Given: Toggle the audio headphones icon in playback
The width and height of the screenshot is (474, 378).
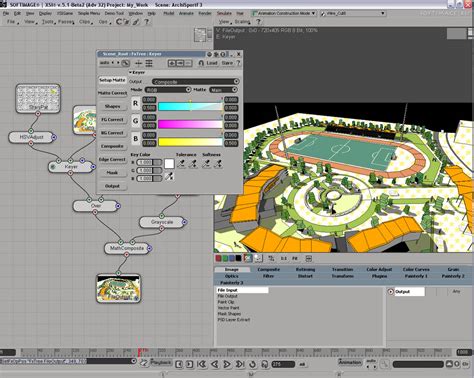Looking at the screenshot, I should [264, 364].
